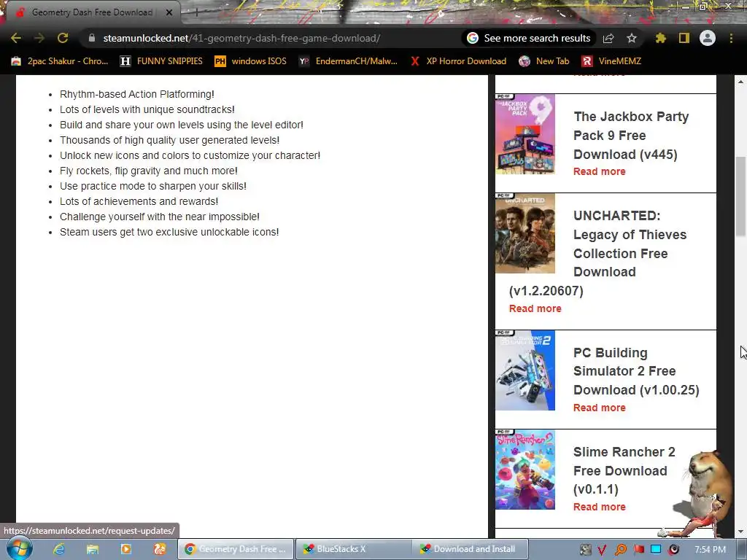747x560 pixels.
Task: Open the XP Horror Download bookmark
Action: 458,61
